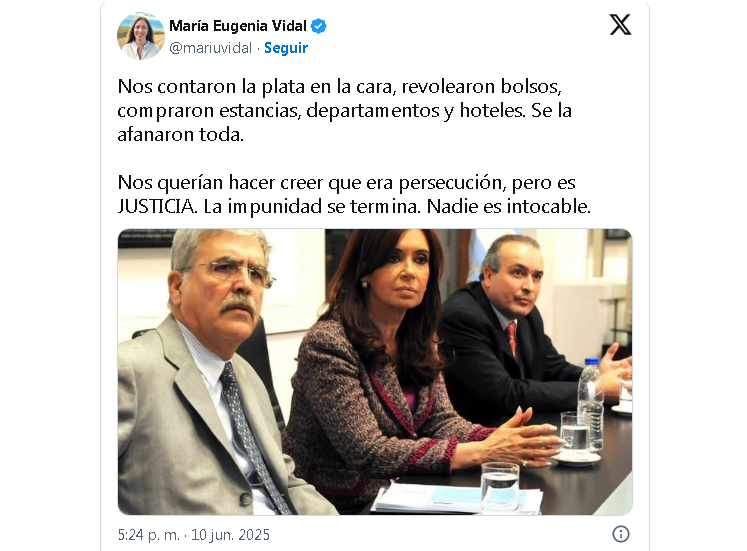The image size is (747, 551).
Task: Click the 'afanaron toda' text line
Action: (x=181, y=135)
